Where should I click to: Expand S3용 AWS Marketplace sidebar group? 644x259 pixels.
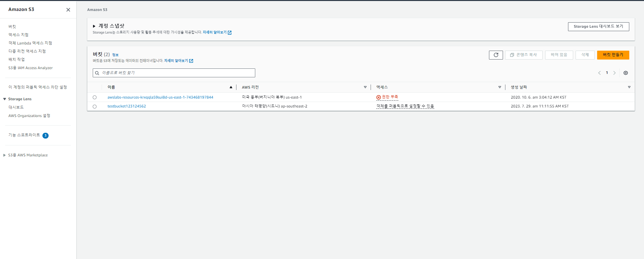pos(4,155)
